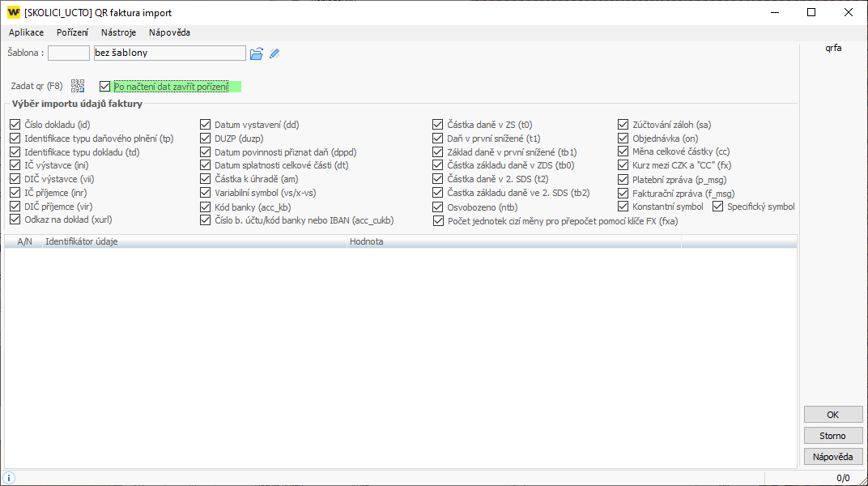Toggle the 'Specifický symbol' checkbox
The width and height of the screenshot is (868, 486).
tap(718, 207)
